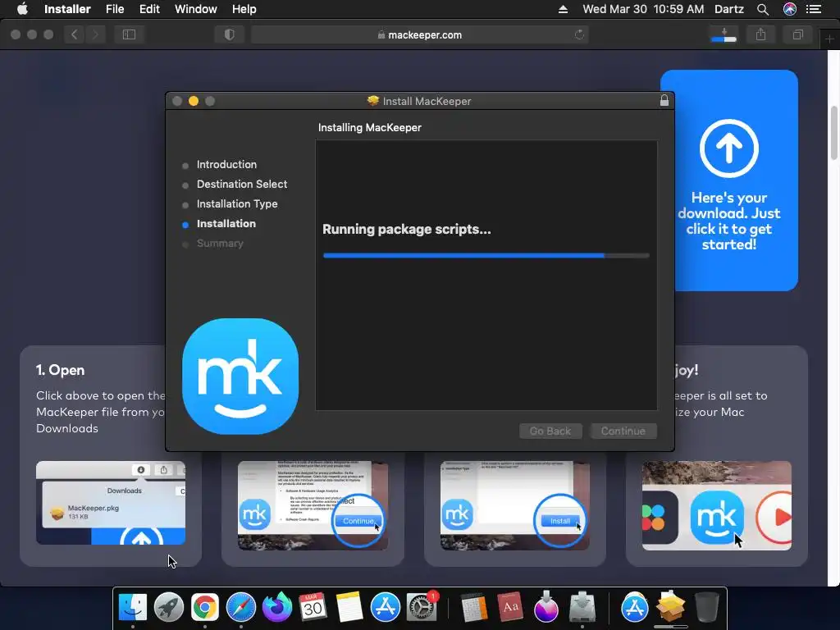Image resolution: width=840 pixels, height=630 pixels.
Task: Open the Edit menu
Action: pos(149,9)
